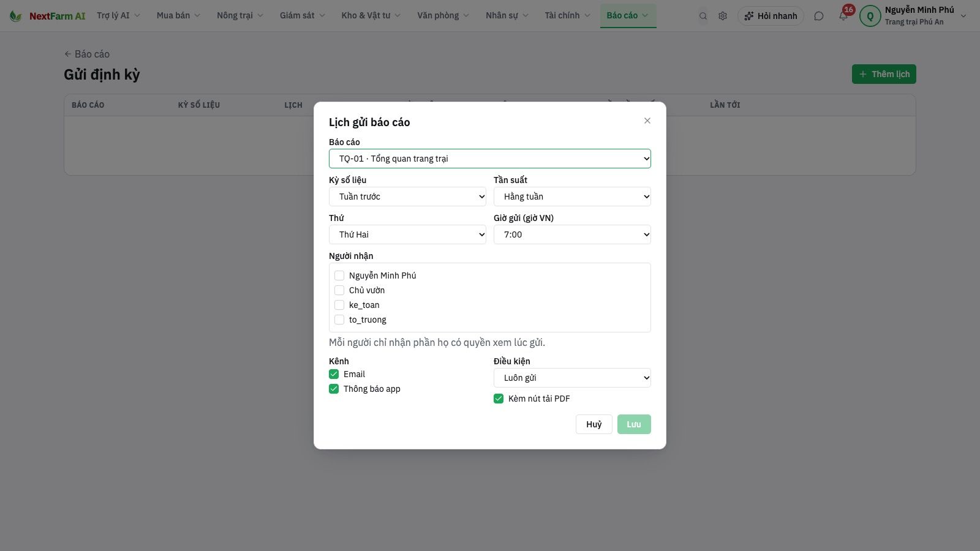
Task: Click the user avatar circle Q
Action: pyautogui.click(x=870, y=16)
